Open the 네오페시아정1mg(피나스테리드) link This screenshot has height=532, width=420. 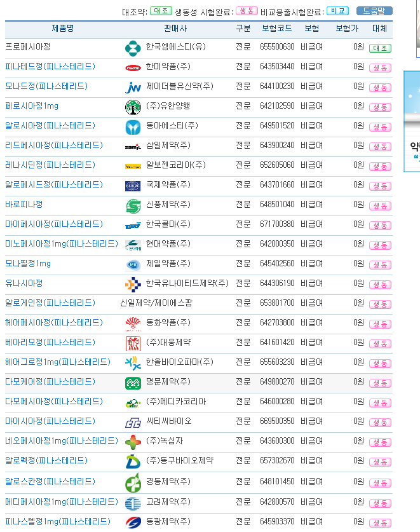(62, 440)
